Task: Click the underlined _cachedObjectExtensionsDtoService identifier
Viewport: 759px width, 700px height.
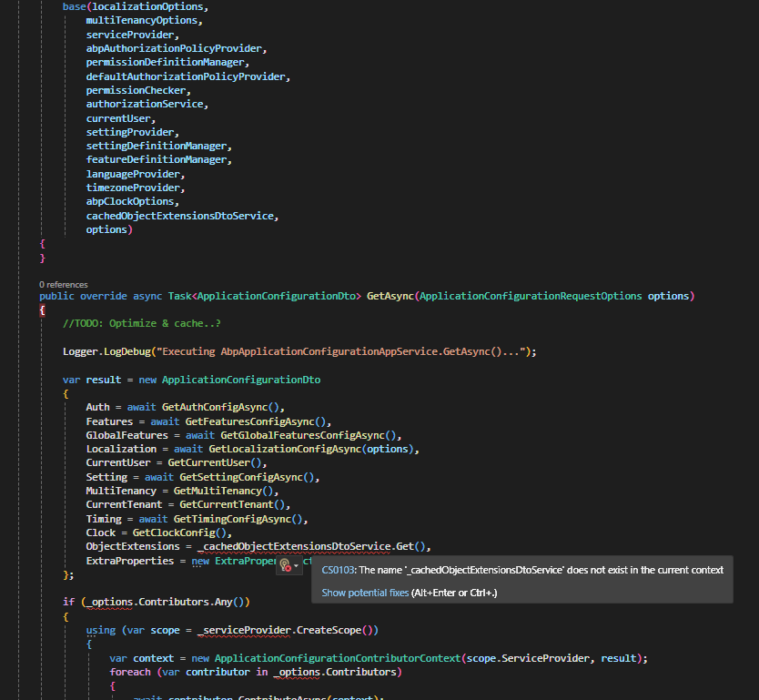Action: [295, 546]
